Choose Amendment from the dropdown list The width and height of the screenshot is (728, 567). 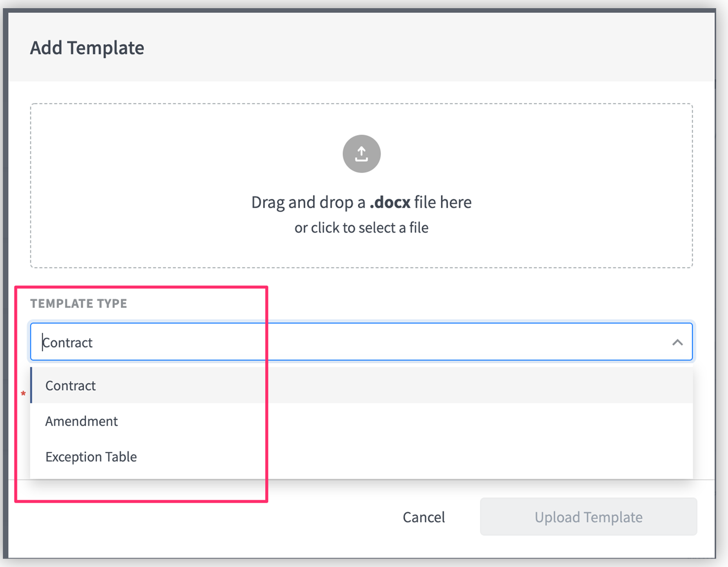click(362, 421)
